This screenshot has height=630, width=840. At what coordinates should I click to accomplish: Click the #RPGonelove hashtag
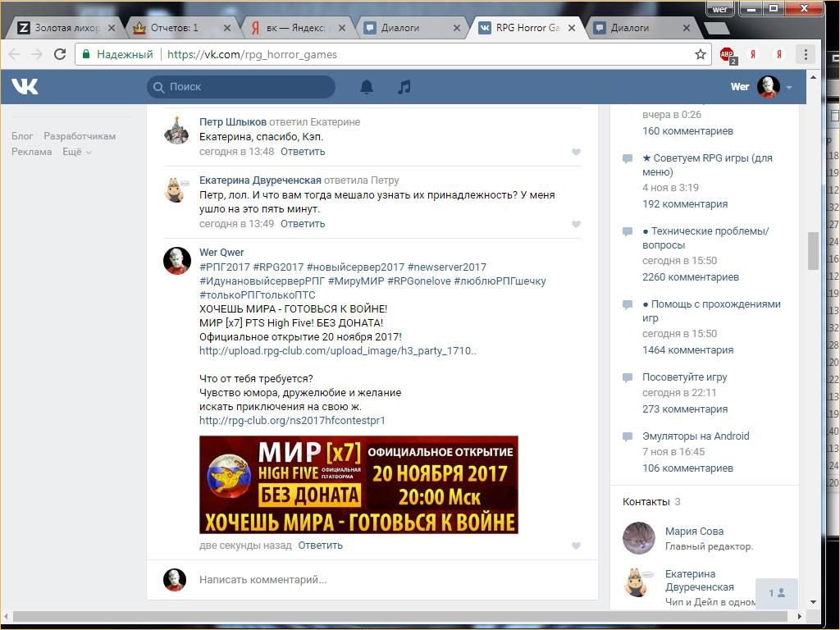click(x=419, y=281)
